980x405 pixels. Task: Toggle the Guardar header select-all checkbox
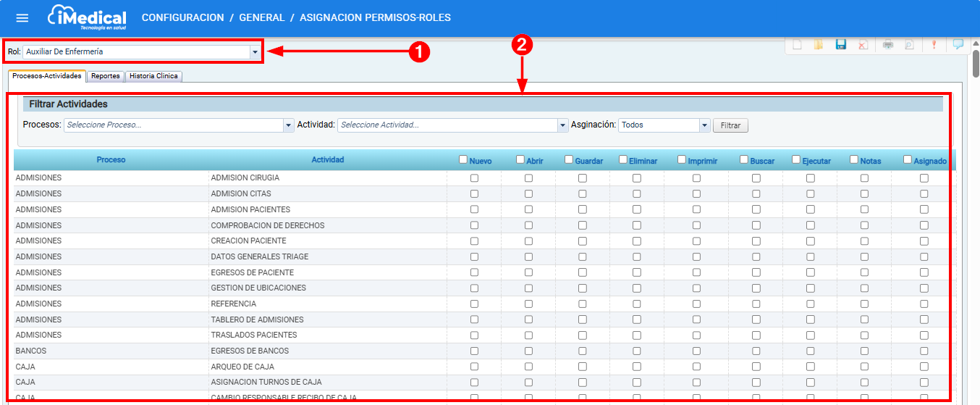click(x=569, y=160)
